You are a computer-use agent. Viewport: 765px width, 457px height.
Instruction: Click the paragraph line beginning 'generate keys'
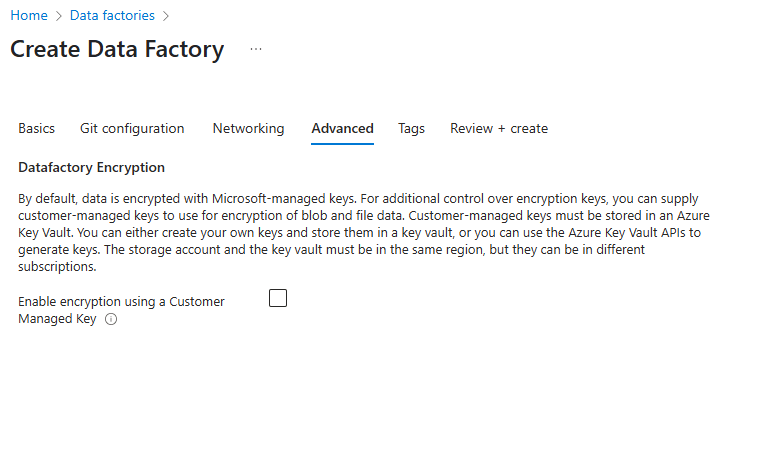tap(331, 249)
